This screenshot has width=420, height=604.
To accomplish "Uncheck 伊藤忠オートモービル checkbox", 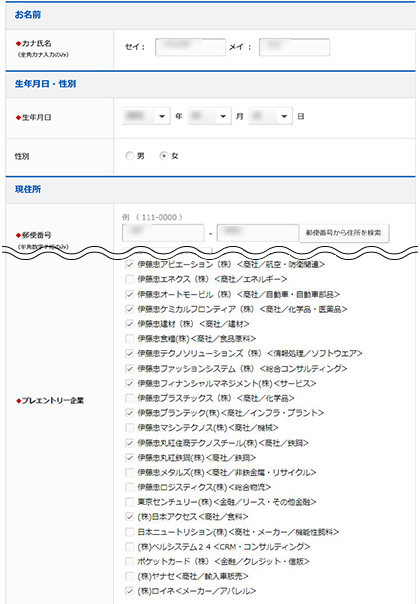I will [130, 294].
